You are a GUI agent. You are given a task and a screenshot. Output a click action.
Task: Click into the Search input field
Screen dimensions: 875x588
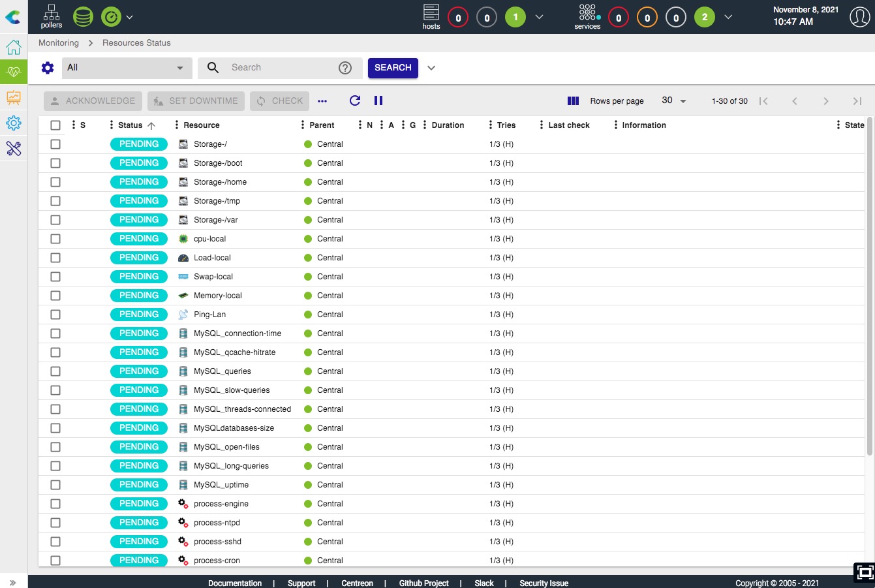(x=281, y=68)
